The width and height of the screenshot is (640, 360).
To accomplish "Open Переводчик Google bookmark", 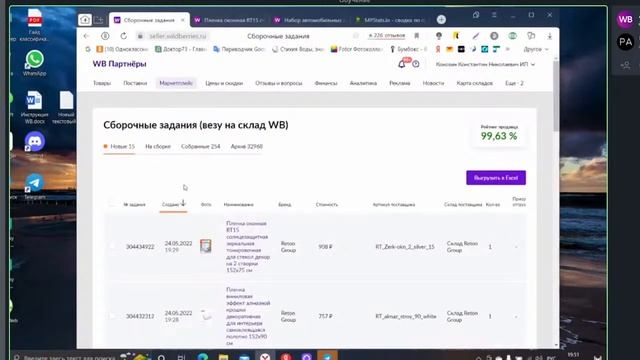I will pos(239,49).
